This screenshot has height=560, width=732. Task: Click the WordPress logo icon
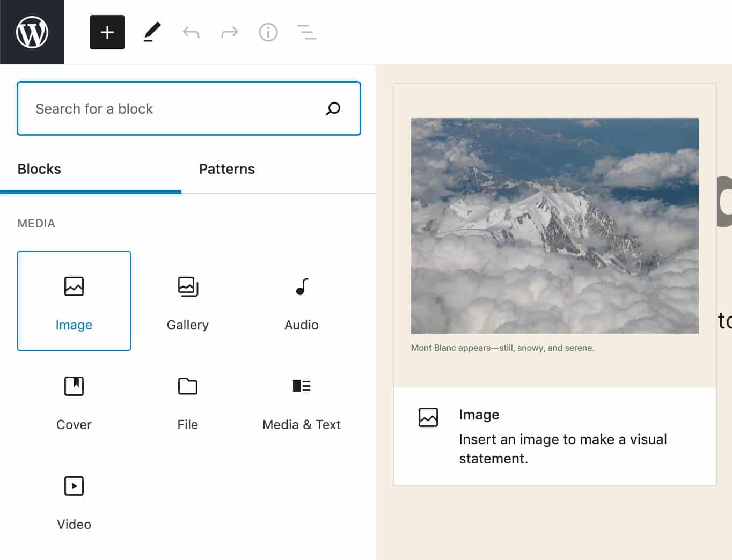pos(32,32)
